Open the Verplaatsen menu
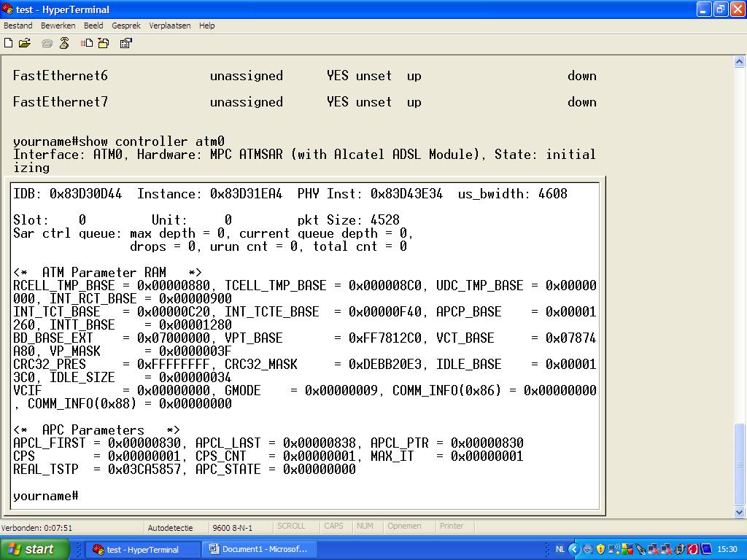This screenshot has width=747, height=560. click(170, 26)
